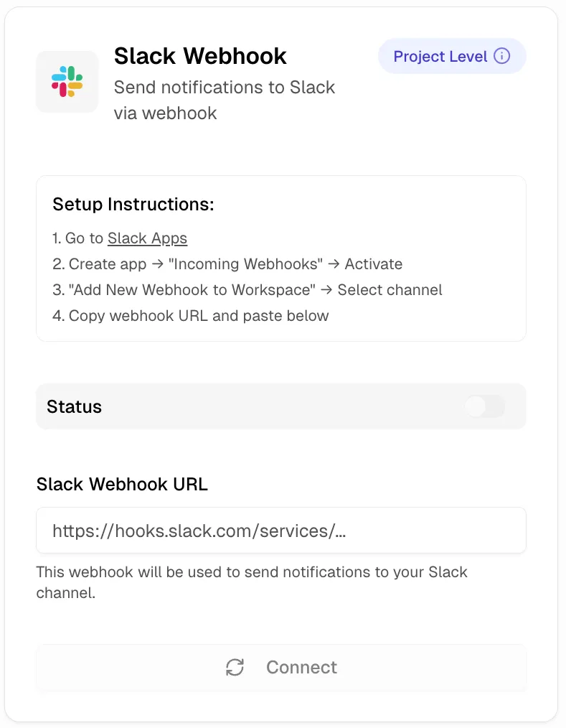
Task: Click the Slack Webhook title text
Action: (x=200, y=55)
